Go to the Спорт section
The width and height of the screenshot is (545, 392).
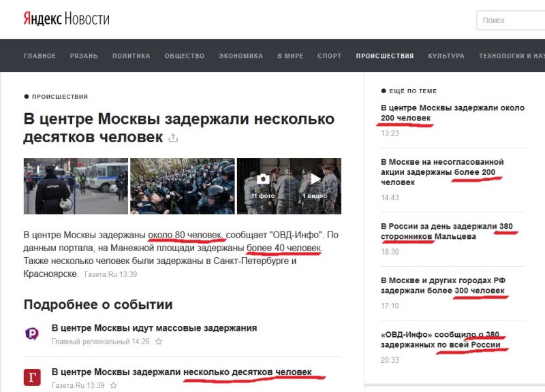(x=329, y=56)
